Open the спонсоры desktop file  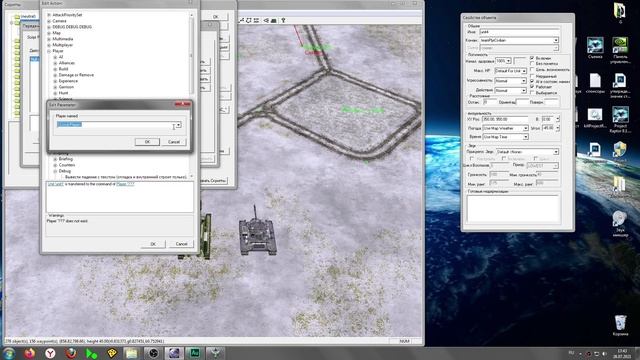[x=595, y=83]
